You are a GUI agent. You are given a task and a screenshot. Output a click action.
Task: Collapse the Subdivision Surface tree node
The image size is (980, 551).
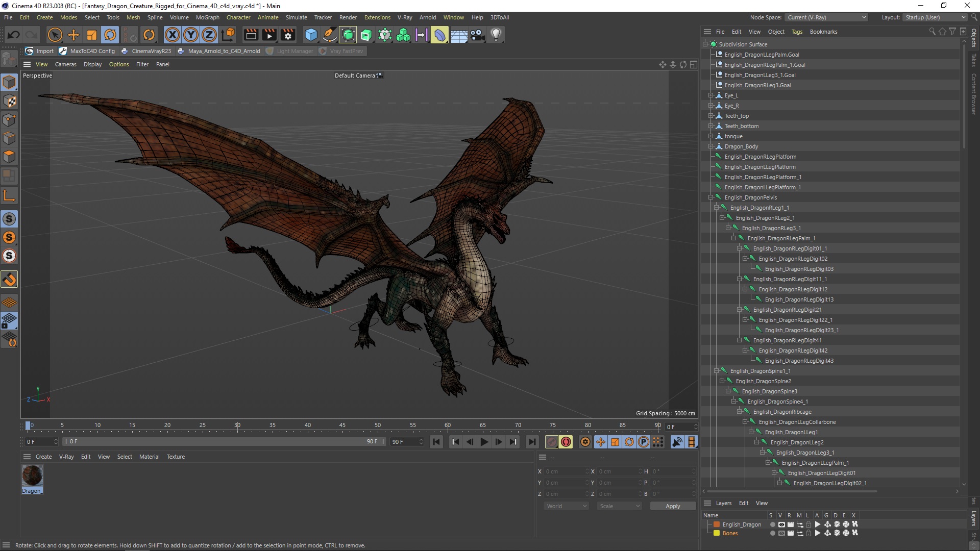(x=705, y=44)
